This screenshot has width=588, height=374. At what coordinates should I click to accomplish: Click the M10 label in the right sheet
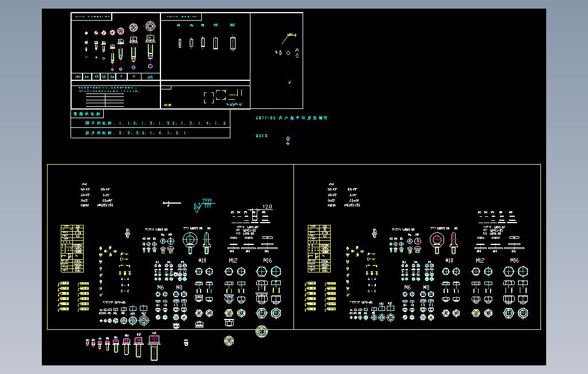coord(449,260)
